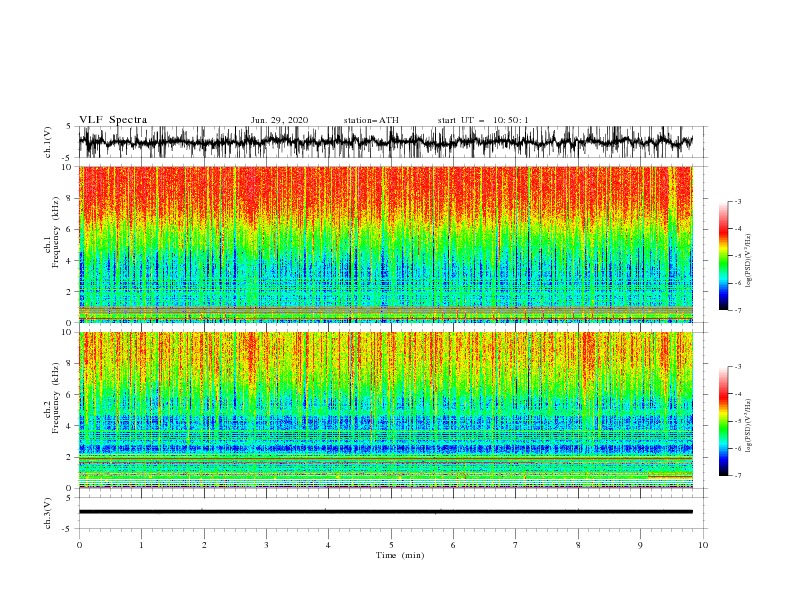Click the ch.1 frequency tick "8"

tap(70, 198)
